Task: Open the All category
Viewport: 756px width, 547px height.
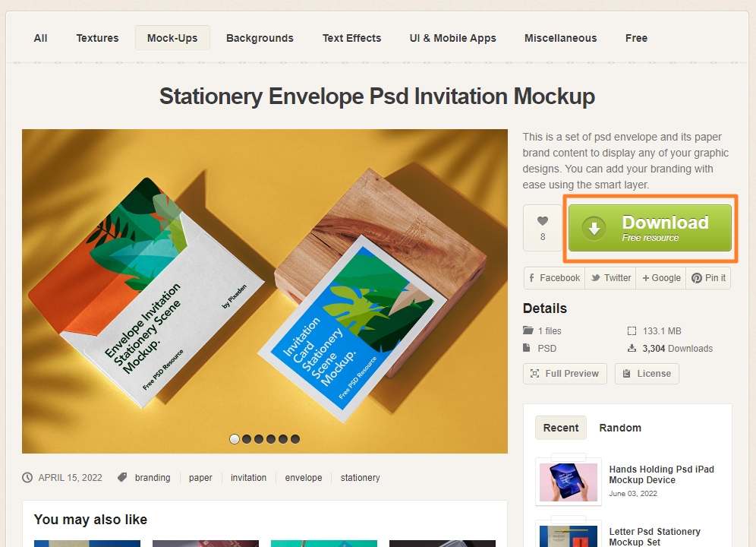Action: click(x=40, y=38)
